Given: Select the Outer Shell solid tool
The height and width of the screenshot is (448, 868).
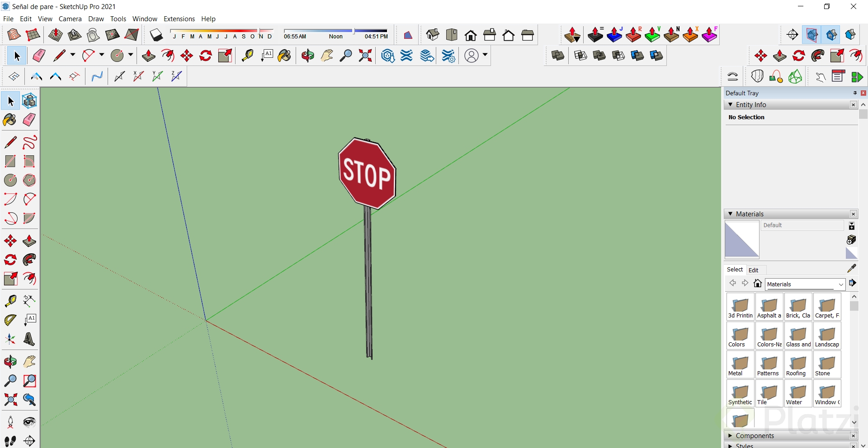Looking at the screenshot, I should click(x=558, y=56).
